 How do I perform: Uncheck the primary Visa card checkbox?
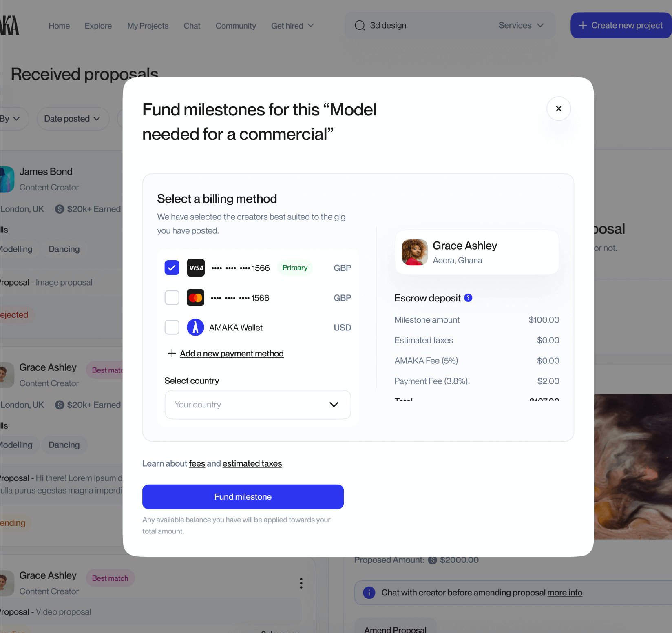pos(172,268)
